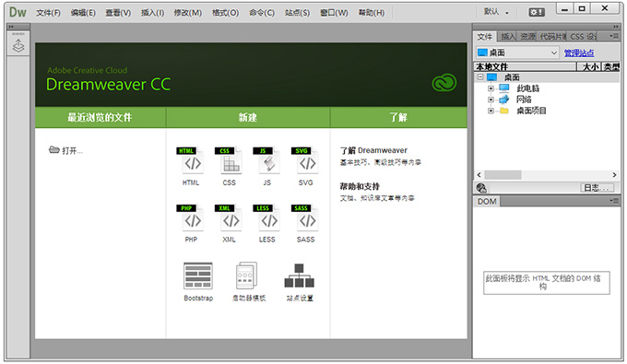Open the 命令(C) menu
Screen dimensions: 627x364
(x=262, y=13)
